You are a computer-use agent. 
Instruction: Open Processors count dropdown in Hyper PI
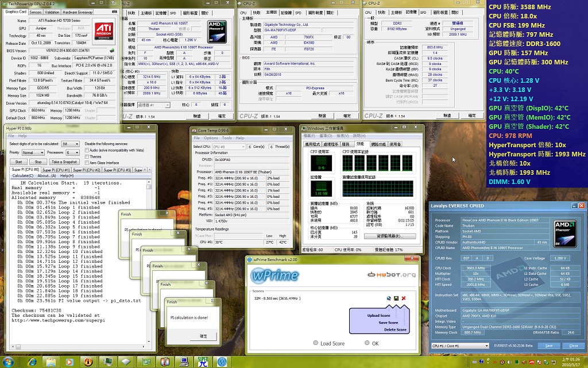[73, 152]
